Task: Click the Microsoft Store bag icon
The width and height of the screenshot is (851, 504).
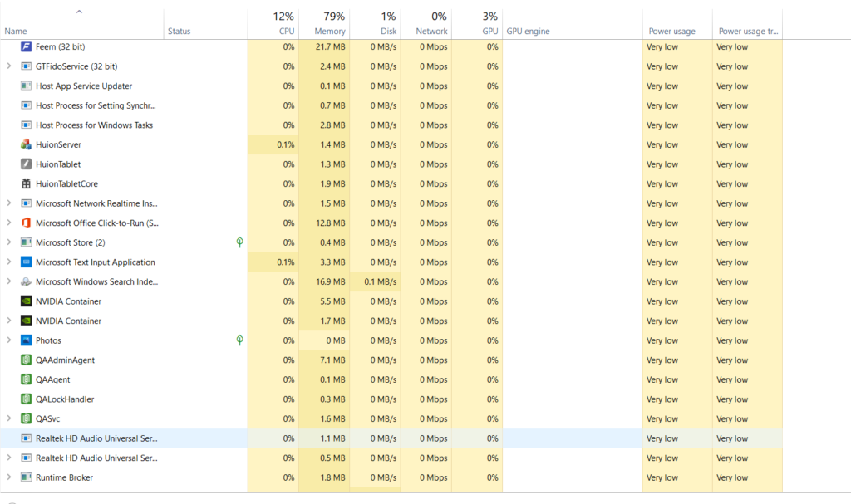Action: click(x=26, y=242)
